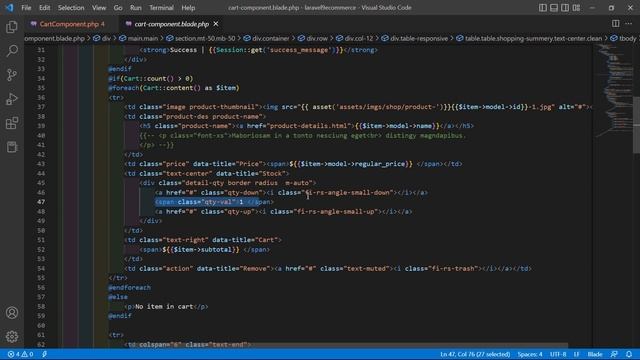Image resolution: width=640 pixels, height=360 pixels.
Task: Click the Customize Layout icon
Action: pyautogui.click(x=576, y=7)
